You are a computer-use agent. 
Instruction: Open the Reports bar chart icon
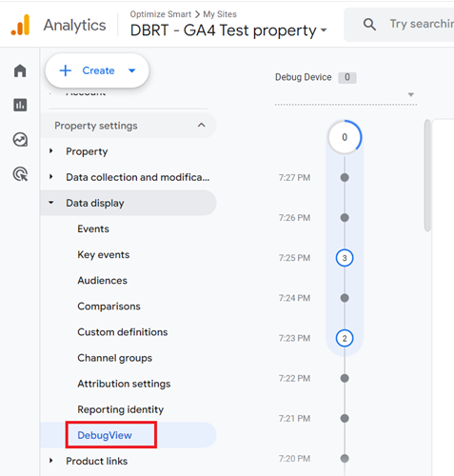click(20, 105)
